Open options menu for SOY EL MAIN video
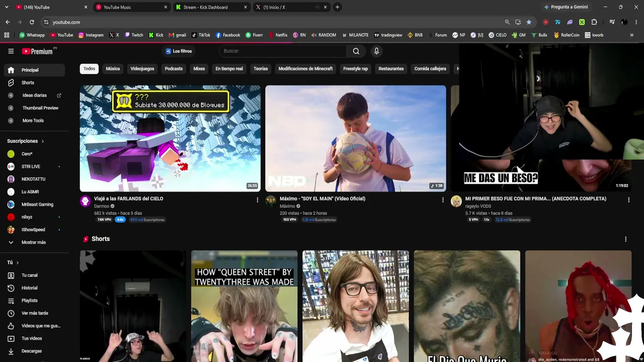Viewport: 644px width, 362px height. pyautogui.click(x=443, y=200)
